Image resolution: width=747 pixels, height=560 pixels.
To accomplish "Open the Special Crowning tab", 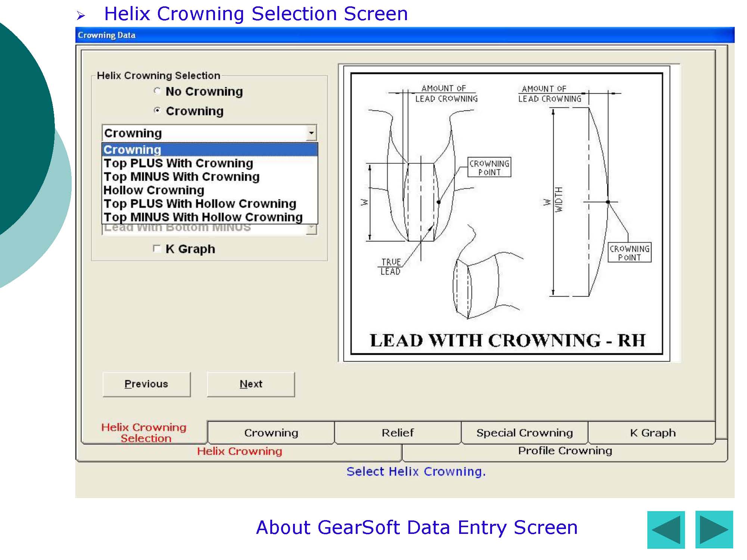I will [525, 433].
